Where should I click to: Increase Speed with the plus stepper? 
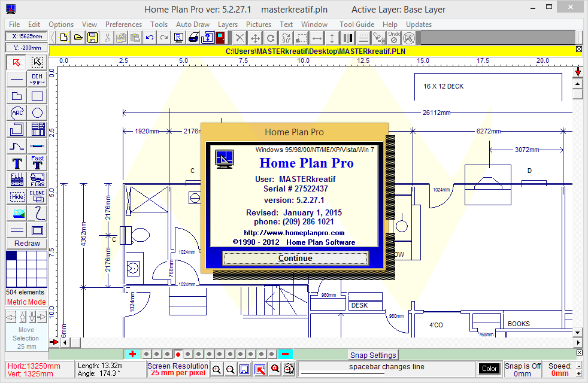click(x=579, y=373)
